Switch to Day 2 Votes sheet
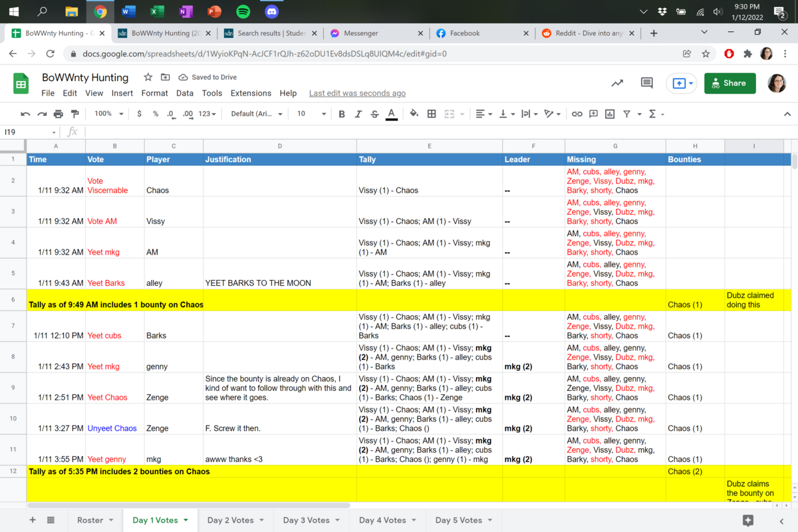 (x=230, y=520)
